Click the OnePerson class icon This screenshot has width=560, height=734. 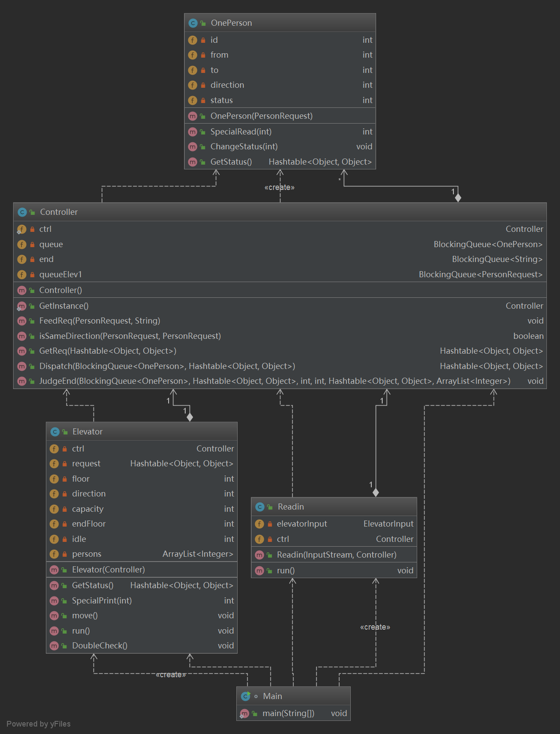[193, 23]
